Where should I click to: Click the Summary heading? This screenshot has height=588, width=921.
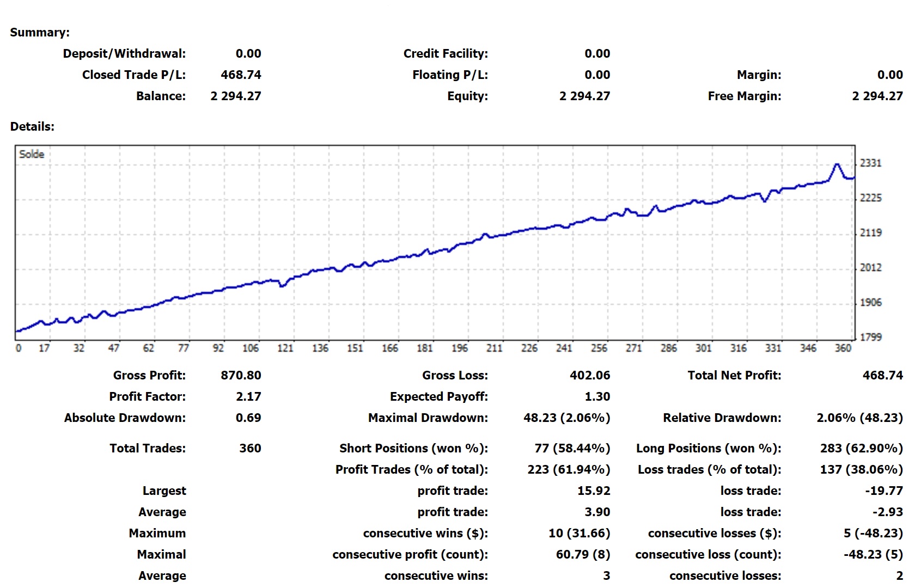[40, 32]
